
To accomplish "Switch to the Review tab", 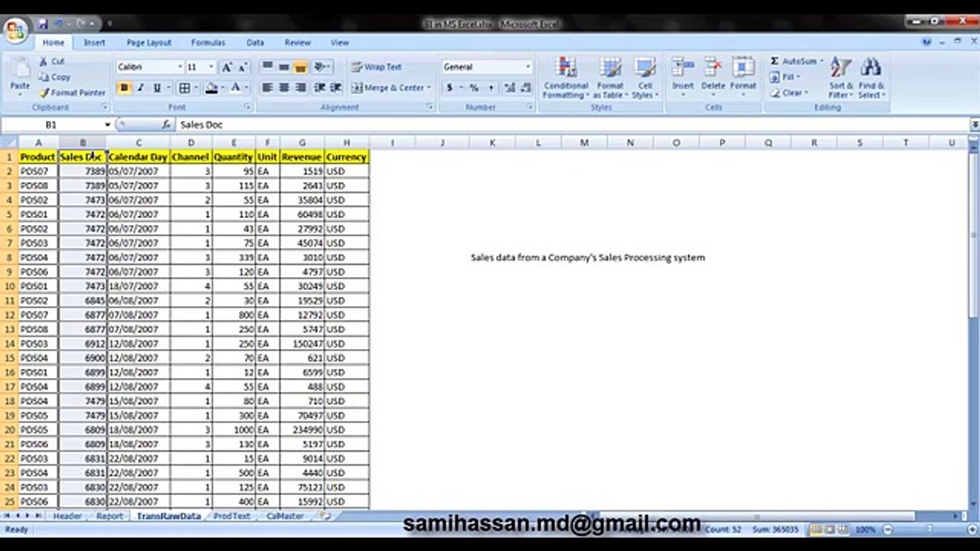I will tap(298, 43).
